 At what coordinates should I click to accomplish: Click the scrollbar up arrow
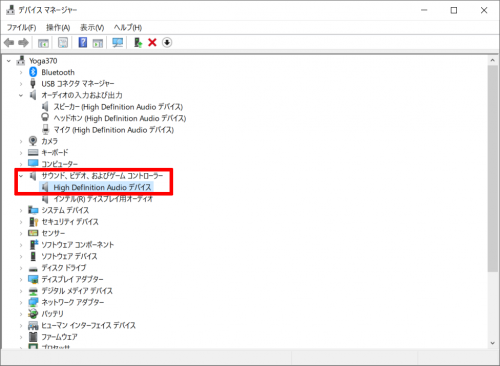click(x=493, y=60)
